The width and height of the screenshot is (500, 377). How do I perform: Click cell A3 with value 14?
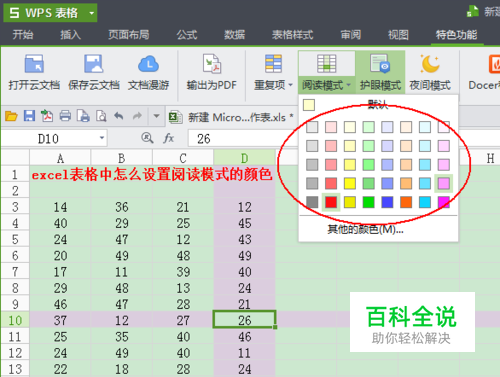click(x=60, y=207)
